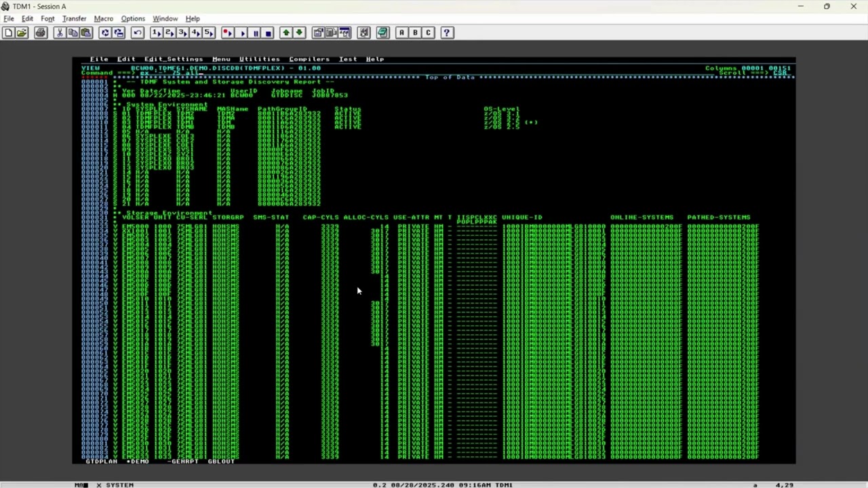Image resolution: width=868 pixels, height=488 pixels.
Task: Open ISPF Edit_Settings action bar item
Action: coord(174,59)
